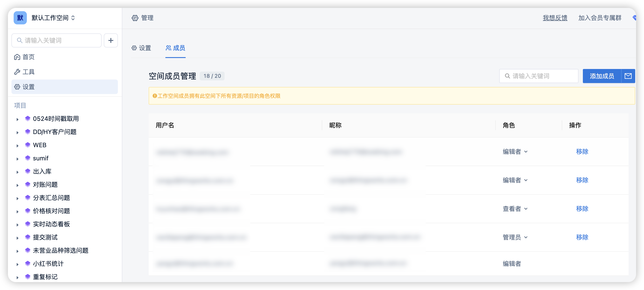This screenshot has height=290, width=644.
Task: Open the 默认工作空间 workspace switcher
Action: [x=53, y=18]
